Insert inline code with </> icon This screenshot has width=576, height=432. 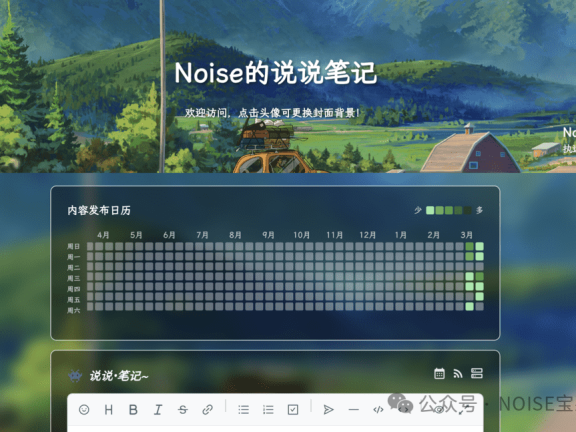tap(378, 409)
